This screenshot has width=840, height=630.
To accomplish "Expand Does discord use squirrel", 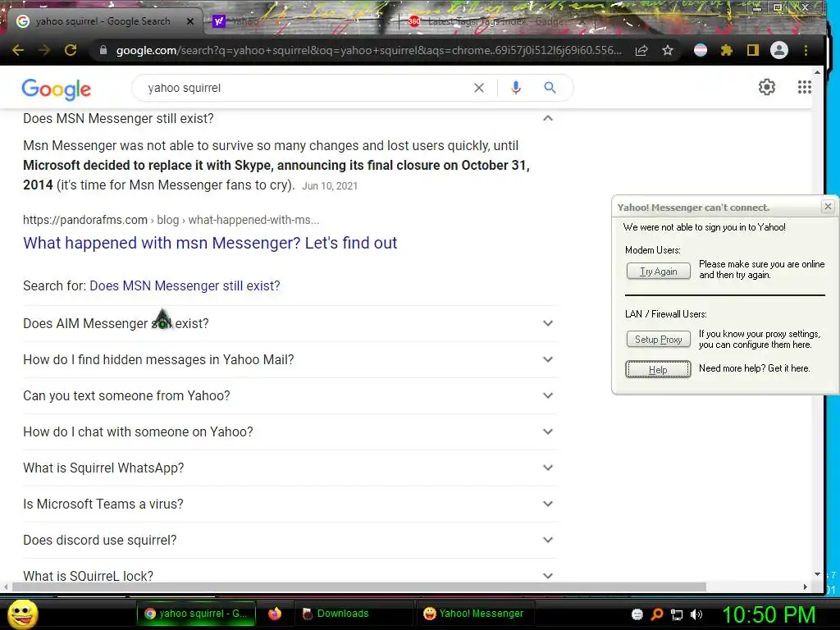I will (x=290, y=540).
